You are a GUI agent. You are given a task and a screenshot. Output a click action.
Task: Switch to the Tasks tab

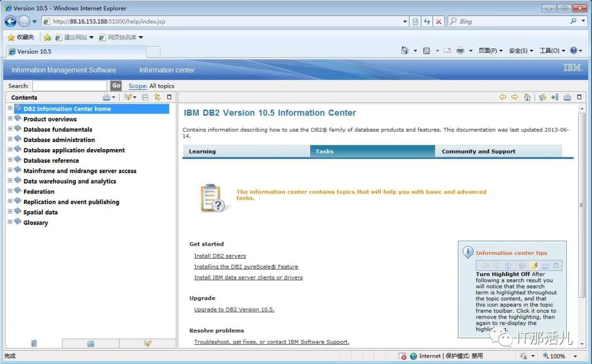[x=372, y=151]
